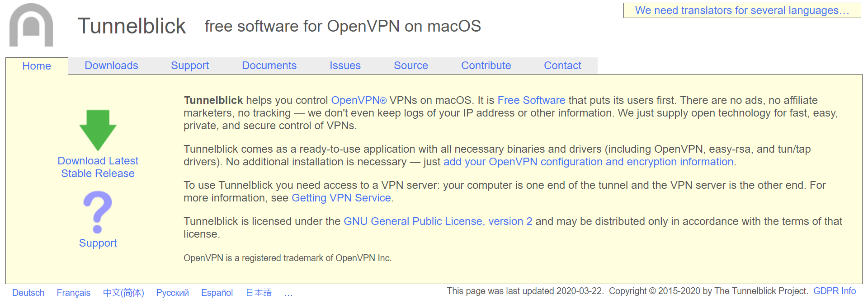Image resolution: width=868 pixels, height=304 pixels.
Task: Open the Contact tab
Action: 562,65
